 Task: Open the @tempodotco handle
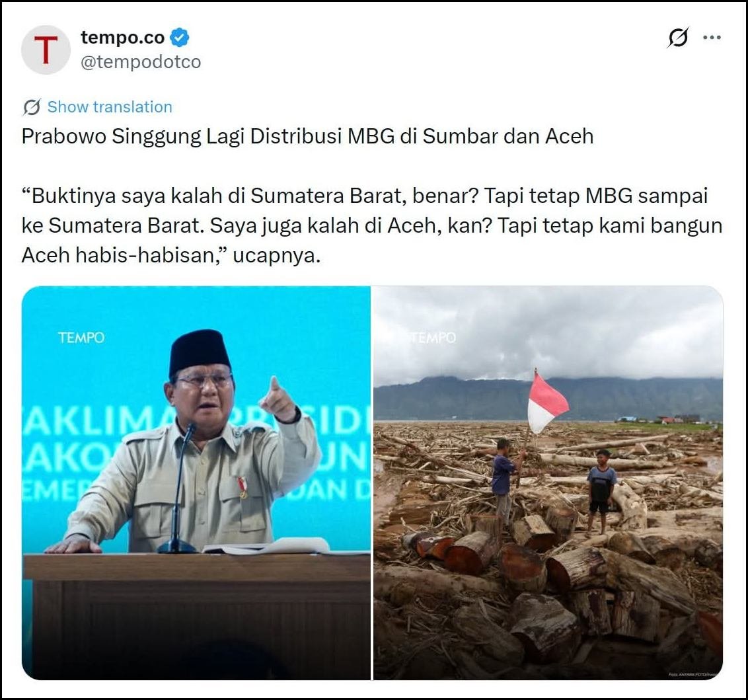(141, 62)
